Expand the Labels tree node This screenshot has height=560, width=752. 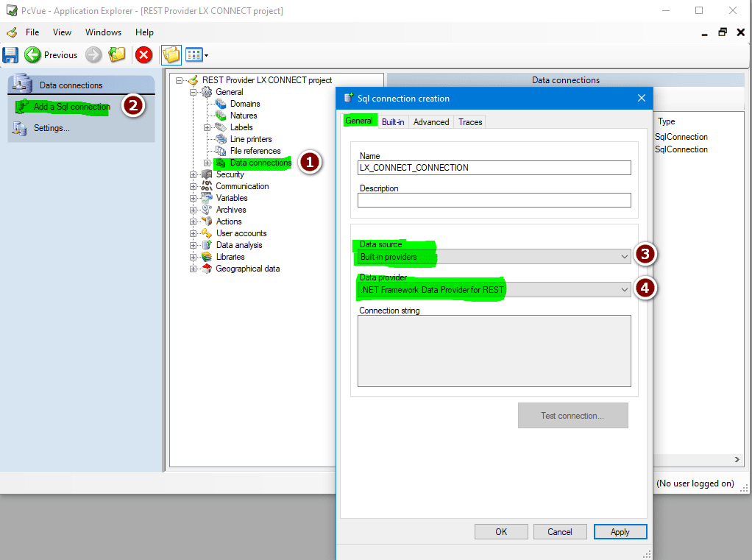207,127
